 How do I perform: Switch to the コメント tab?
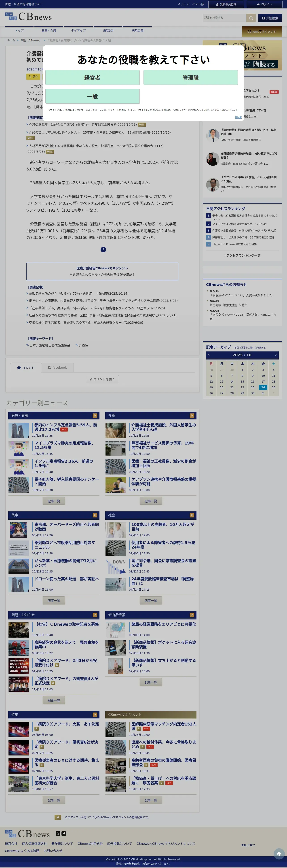coord(26,368)
